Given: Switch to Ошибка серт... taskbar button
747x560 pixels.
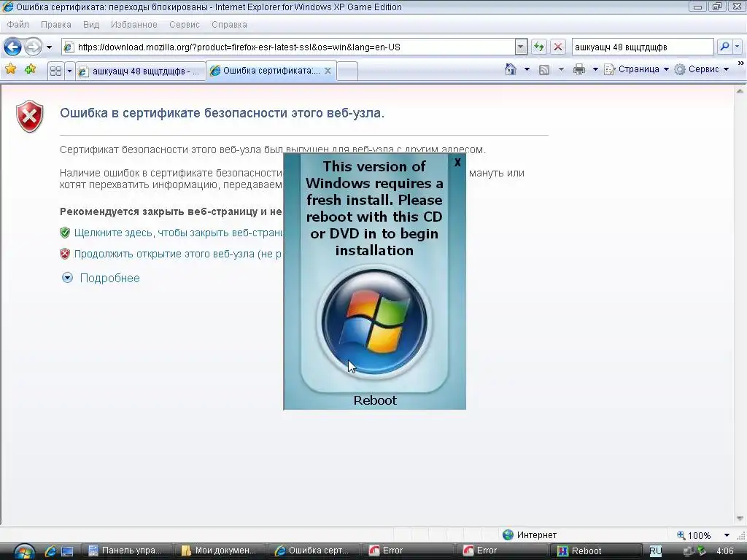Looking at the screenshot, I should coord(312,551).
